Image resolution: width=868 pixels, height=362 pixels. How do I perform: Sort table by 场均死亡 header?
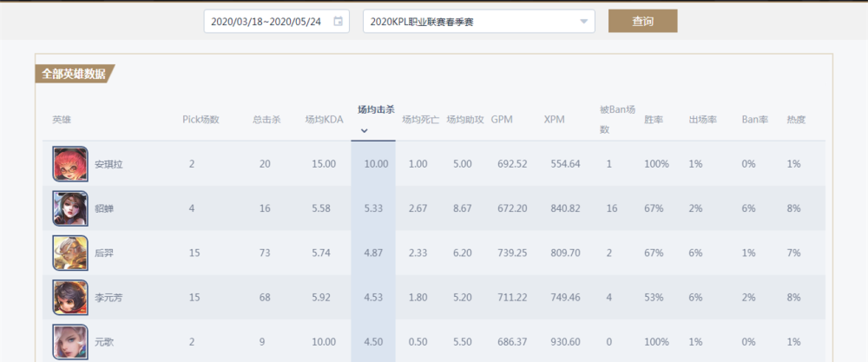pos(420,120)
